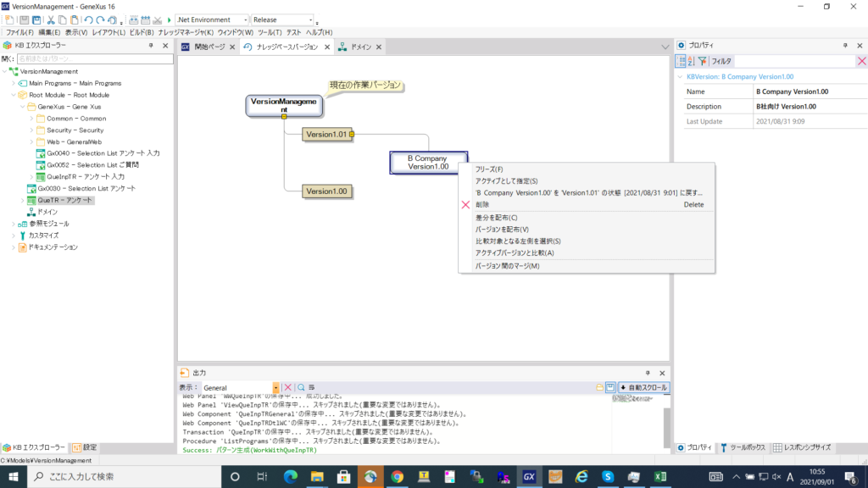Select the Version1.00 node in diagram
Viewport: 868px width, 488px height.
[x=326, y=191]
